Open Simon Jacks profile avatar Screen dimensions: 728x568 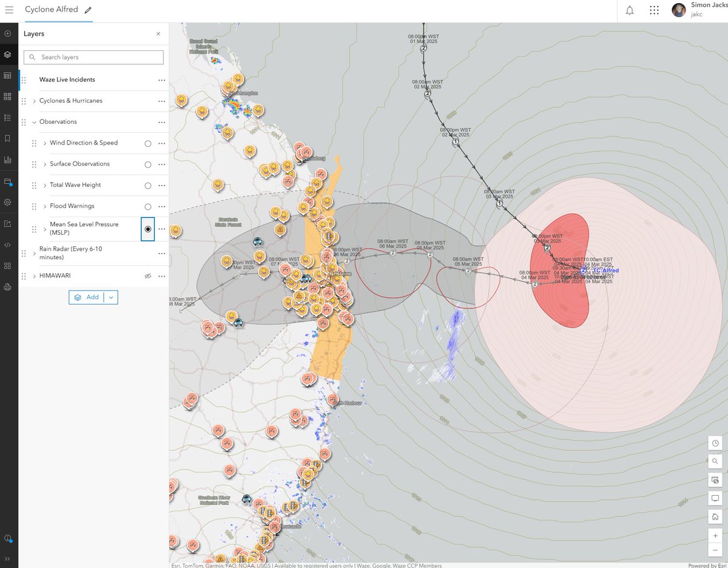679,10
